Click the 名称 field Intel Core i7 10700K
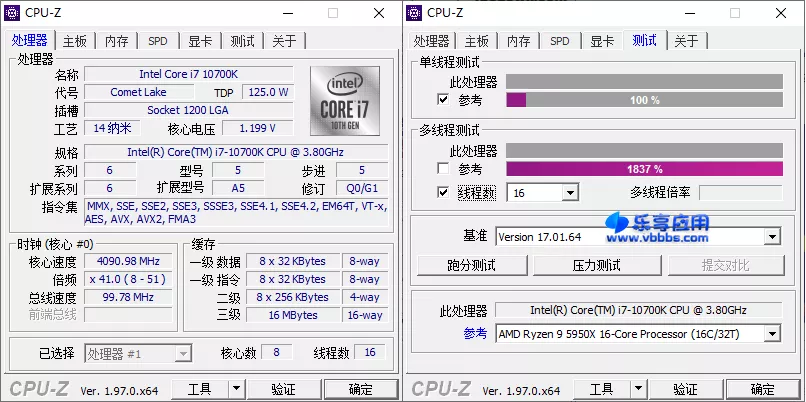Viewport: 806px width, 402px height. pos(189,74)
